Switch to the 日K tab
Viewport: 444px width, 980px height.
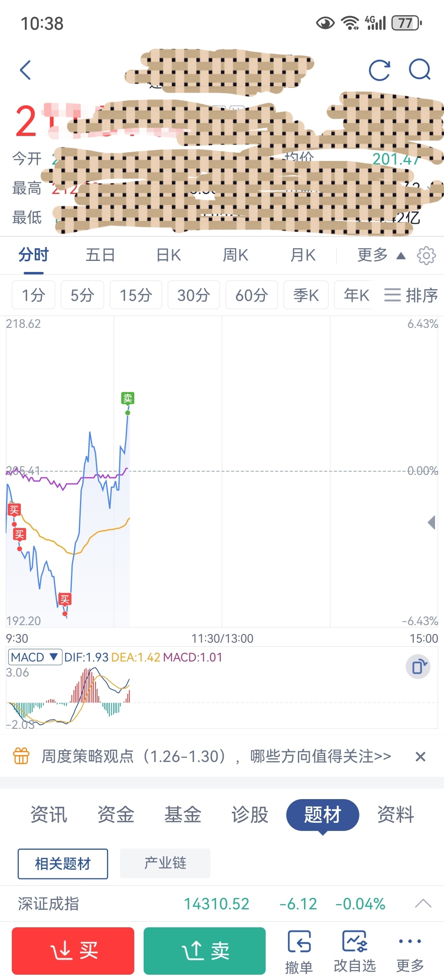click(169, 255)
